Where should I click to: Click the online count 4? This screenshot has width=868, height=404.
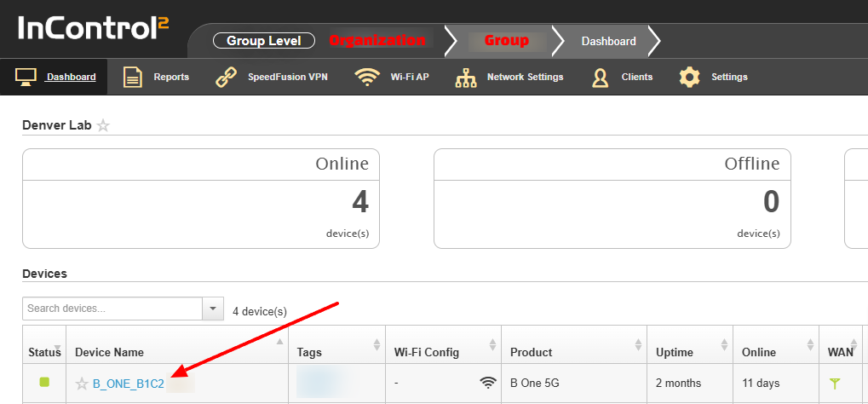click(359, 202)
